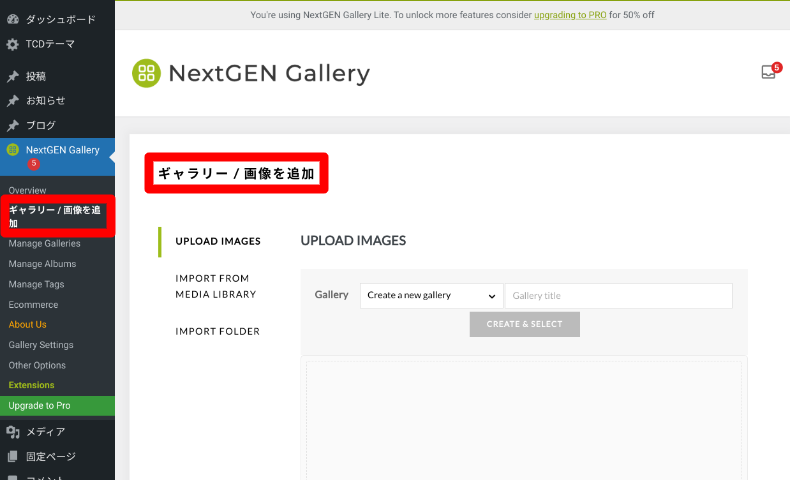Open Other Options

37,366
